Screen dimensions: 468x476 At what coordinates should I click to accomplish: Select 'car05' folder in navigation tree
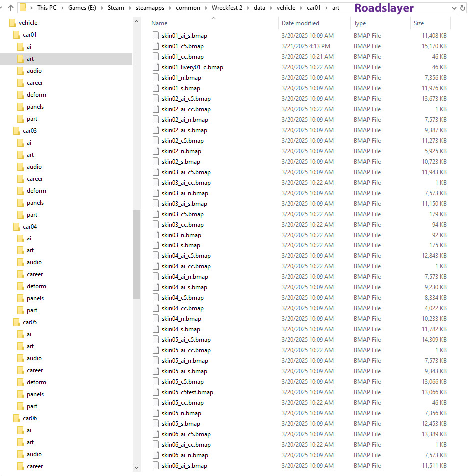point(30,322)
